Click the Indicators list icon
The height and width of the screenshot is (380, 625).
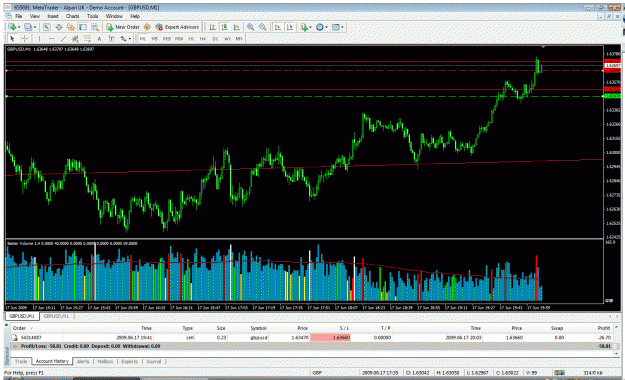(304, 27)
